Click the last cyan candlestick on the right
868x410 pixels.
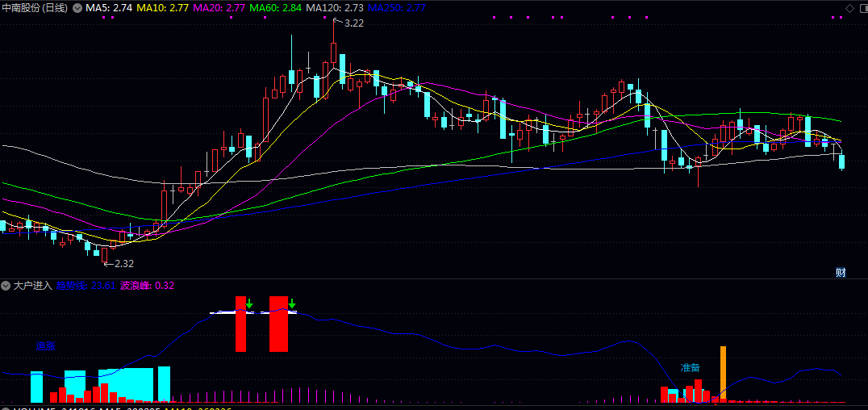842,161
